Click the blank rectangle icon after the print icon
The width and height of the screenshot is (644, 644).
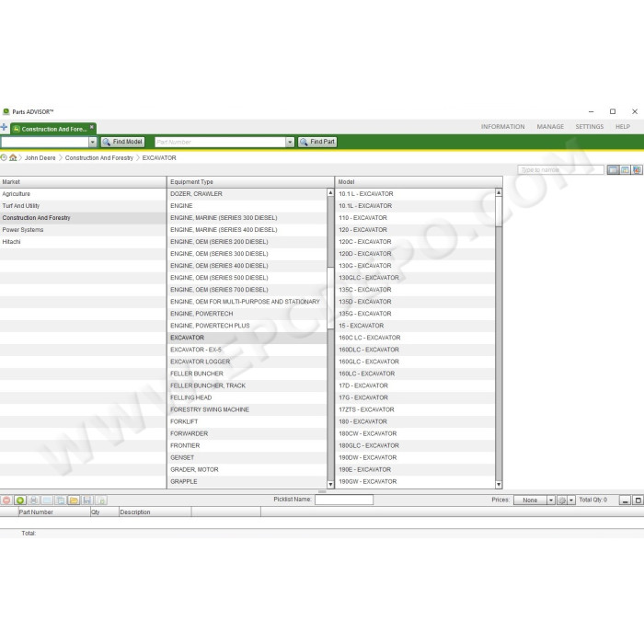[47, 500]
